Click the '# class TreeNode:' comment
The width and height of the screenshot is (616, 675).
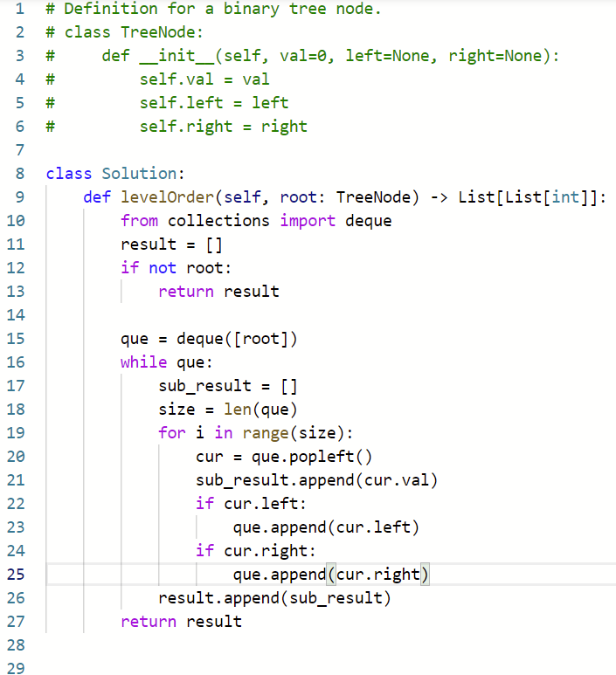point(124,32)
